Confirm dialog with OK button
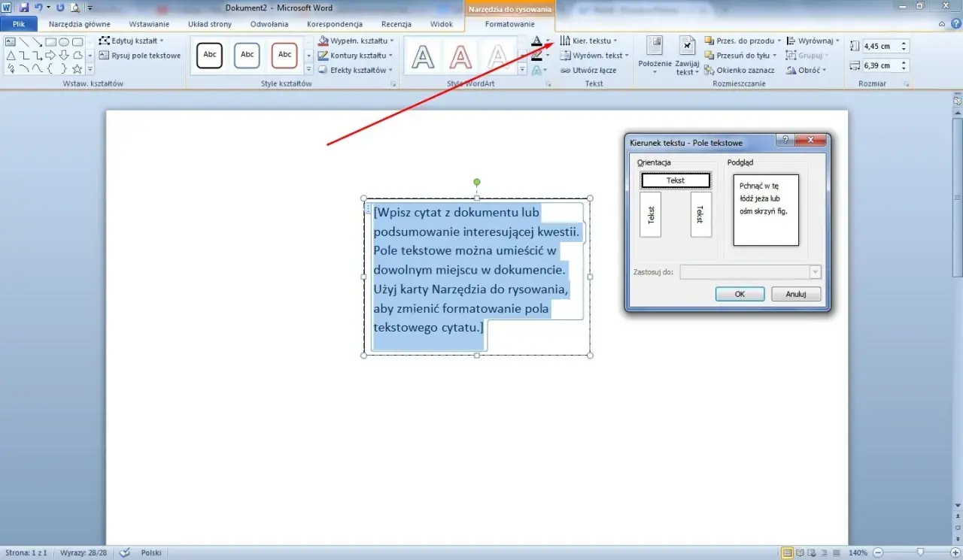The image size is (963, 560). [740, 294]
